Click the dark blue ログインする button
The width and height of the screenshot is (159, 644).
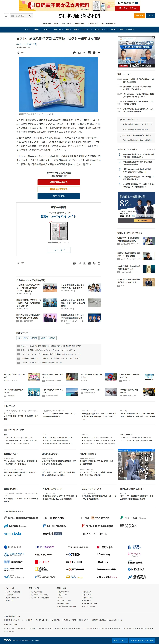59,196
